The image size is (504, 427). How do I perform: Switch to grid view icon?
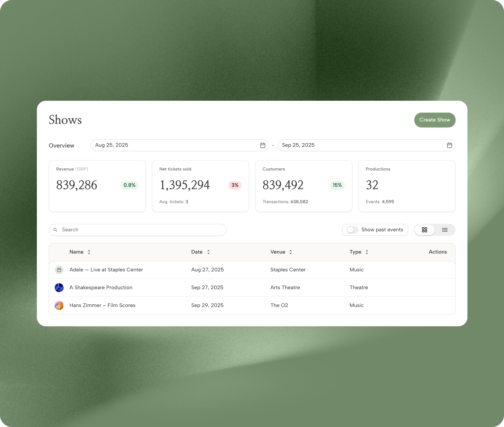[x=425, y=230]
